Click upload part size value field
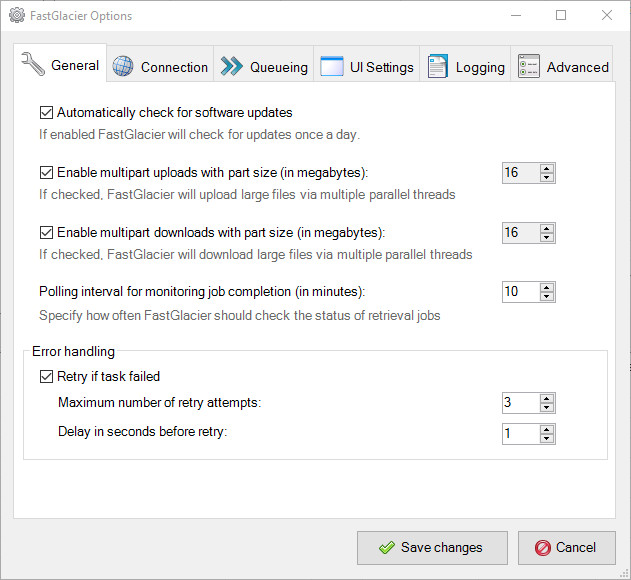The height and width of the screenshot is (580, 631). point(521,173)
